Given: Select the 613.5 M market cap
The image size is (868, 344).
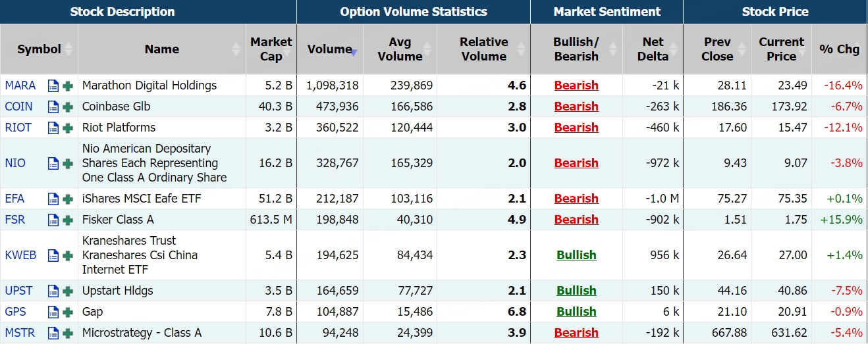Looking at the screenshot, I should (x=271, y=220).
